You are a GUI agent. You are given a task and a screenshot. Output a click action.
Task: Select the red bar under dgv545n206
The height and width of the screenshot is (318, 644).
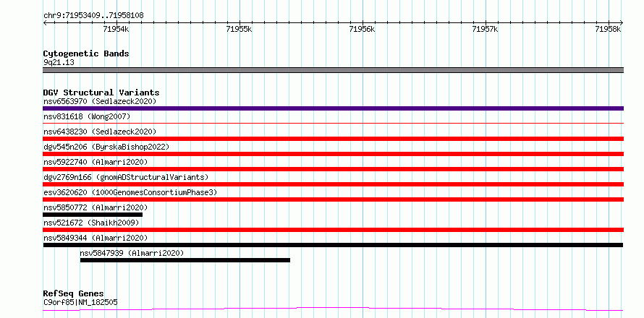[333, 154]
